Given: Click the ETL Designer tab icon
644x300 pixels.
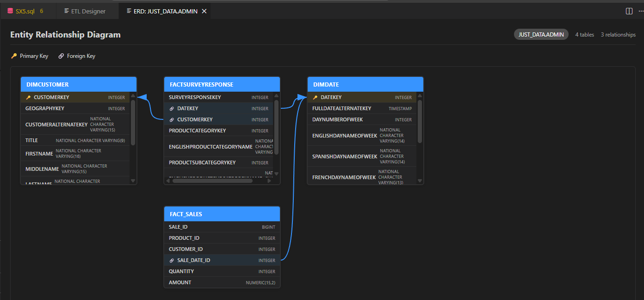Looking at the screenshot, I should [x=67, y=11].
